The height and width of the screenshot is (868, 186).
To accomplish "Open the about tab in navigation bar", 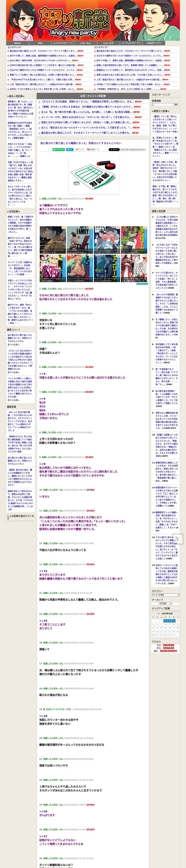I will pyautogui.click(x=17, y=43).
